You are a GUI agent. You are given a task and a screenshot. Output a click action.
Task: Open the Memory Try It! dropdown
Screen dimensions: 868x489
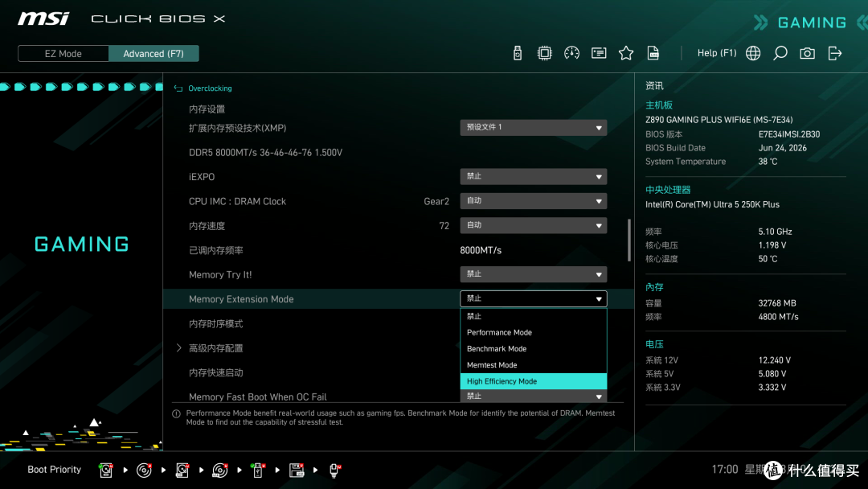pyautogui.click(x=533, y=274)
